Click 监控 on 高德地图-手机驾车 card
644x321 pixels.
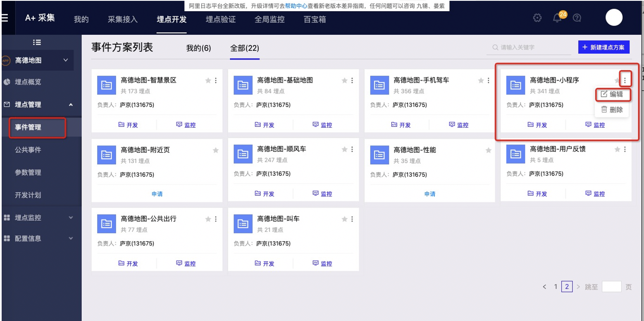point(458,125)
